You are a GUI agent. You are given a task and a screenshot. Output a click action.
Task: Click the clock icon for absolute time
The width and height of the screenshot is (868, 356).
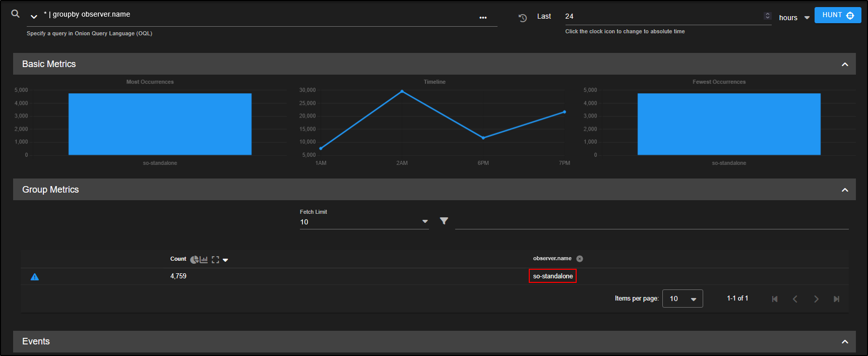pos(523,18)
